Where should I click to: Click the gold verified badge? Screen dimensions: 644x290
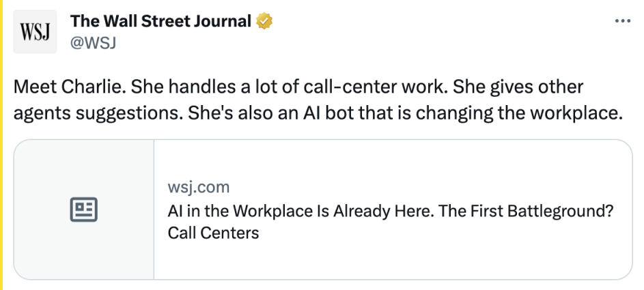click(x=264, y=22)
